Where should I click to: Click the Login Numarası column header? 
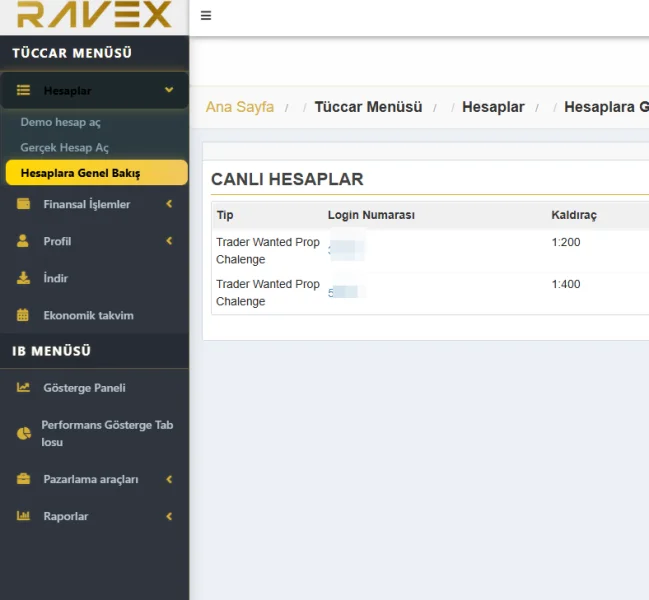click(x=371, y=215)
